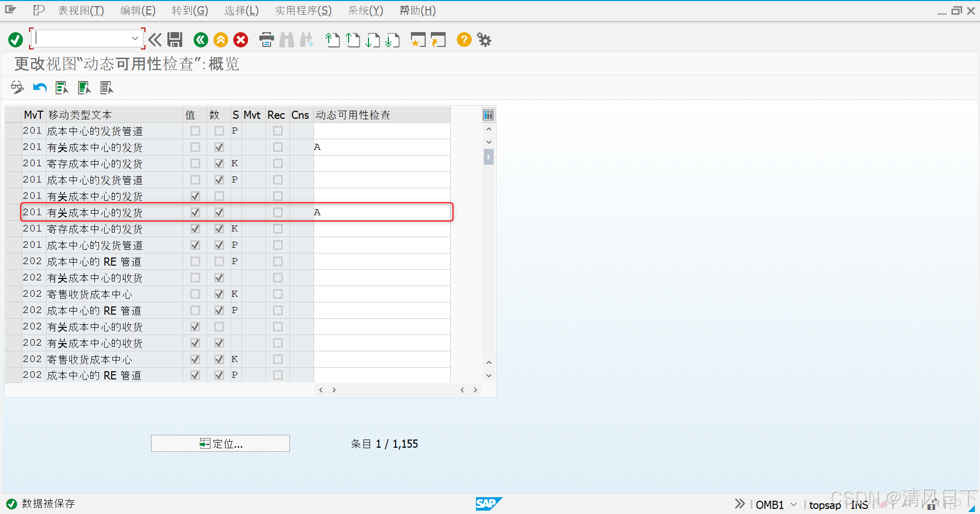Open 表视图(T) menu
The height and width of the screenshot is (514, 980).
[81, 11]
